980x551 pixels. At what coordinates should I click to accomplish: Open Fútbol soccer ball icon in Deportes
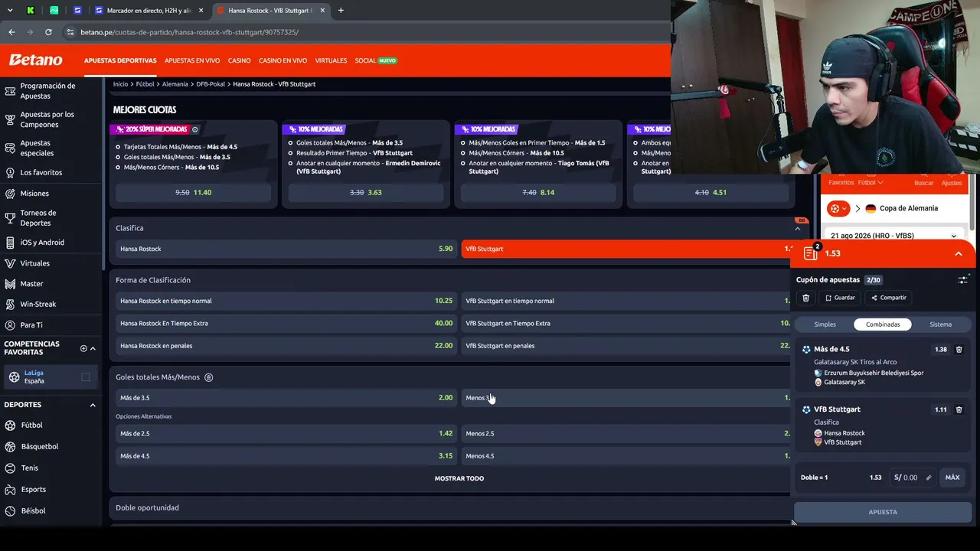tap(10, 425)
